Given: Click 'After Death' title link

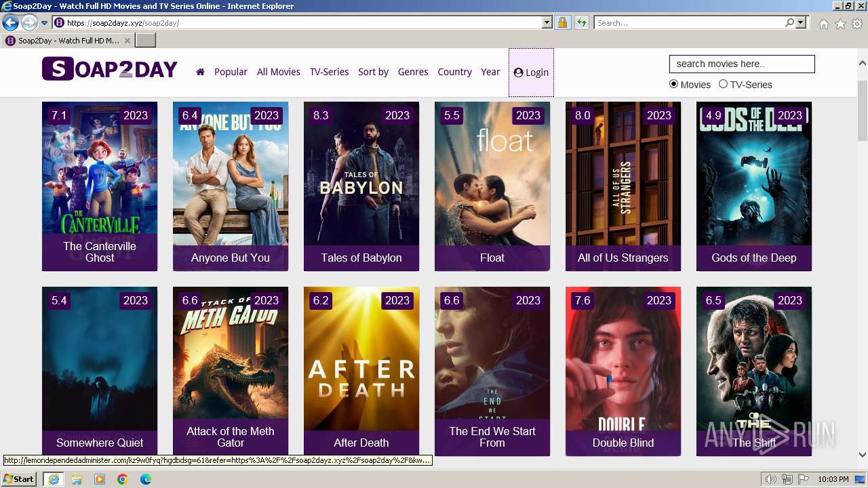Looking at the screenshot, I should 361,443.
